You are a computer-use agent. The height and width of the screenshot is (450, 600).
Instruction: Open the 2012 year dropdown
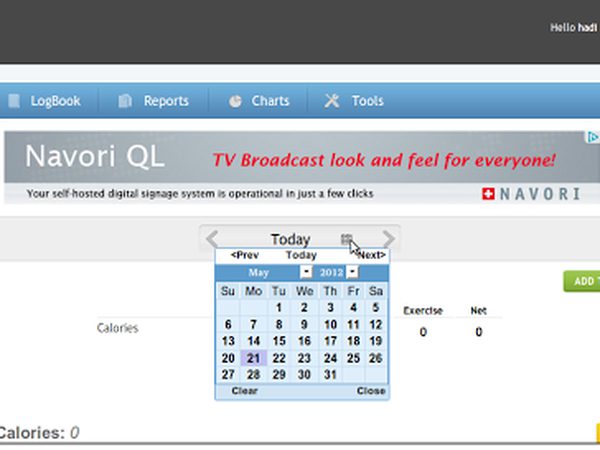[352, 272]
